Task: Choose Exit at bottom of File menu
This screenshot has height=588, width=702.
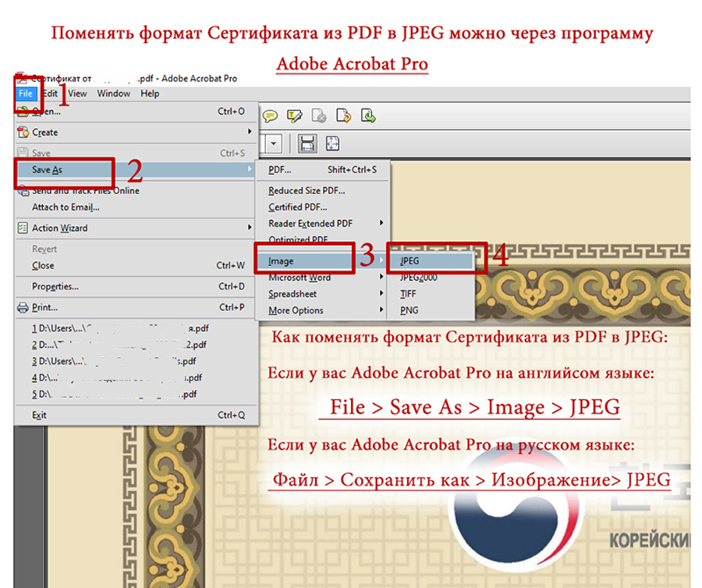Action: [x=39, y=416]
